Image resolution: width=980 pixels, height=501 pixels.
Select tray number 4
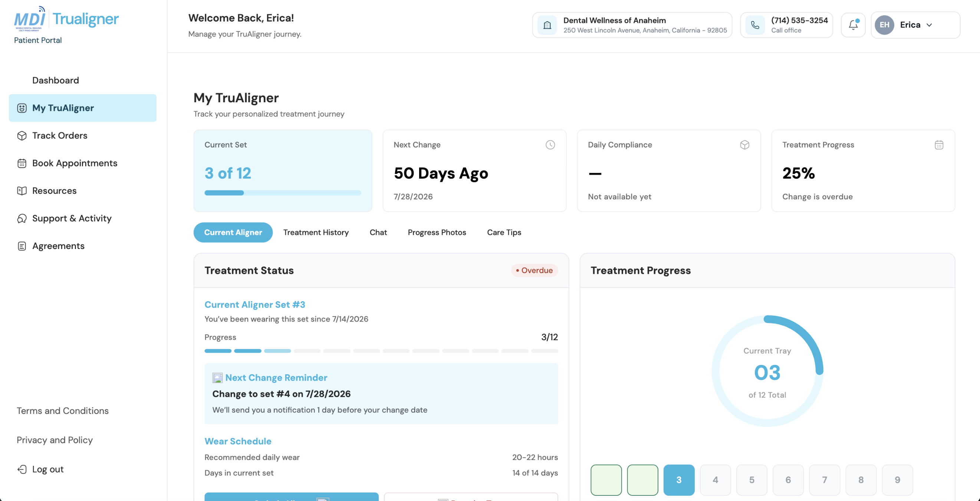click(715, 480)
